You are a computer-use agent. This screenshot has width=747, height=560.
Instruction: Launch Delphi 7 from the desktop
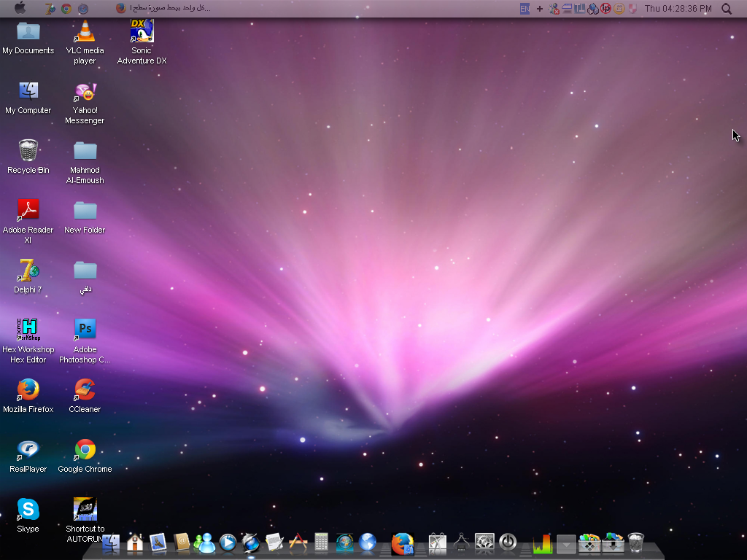(x=28, y=271)
